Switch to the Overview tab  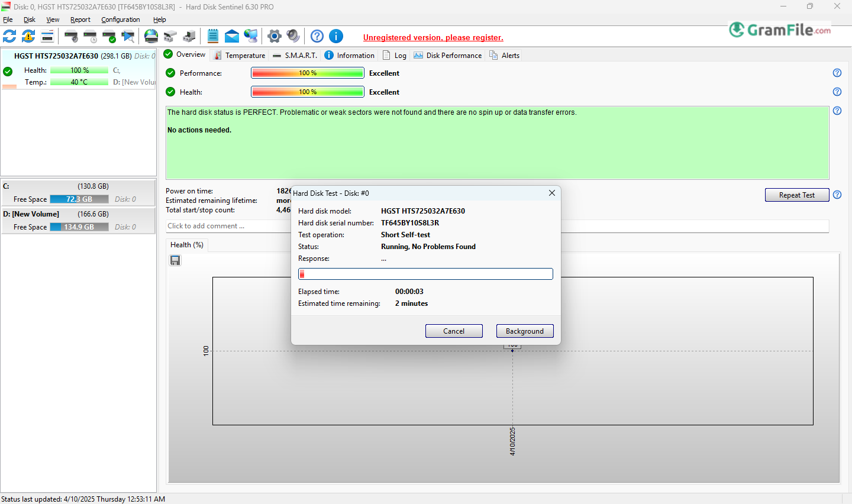pyautogui.click(x=185, y=54)
